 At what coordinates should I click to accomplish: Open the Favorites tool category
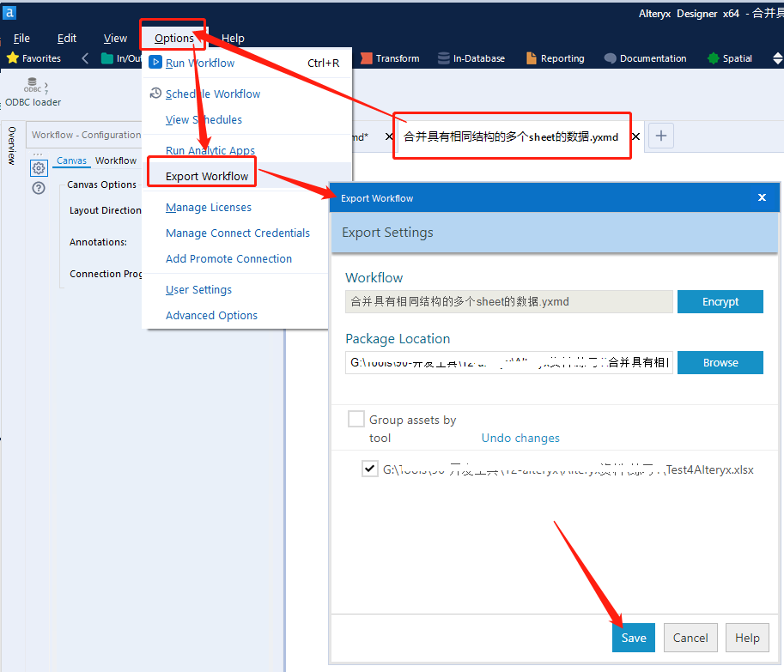tap(34, 58)
